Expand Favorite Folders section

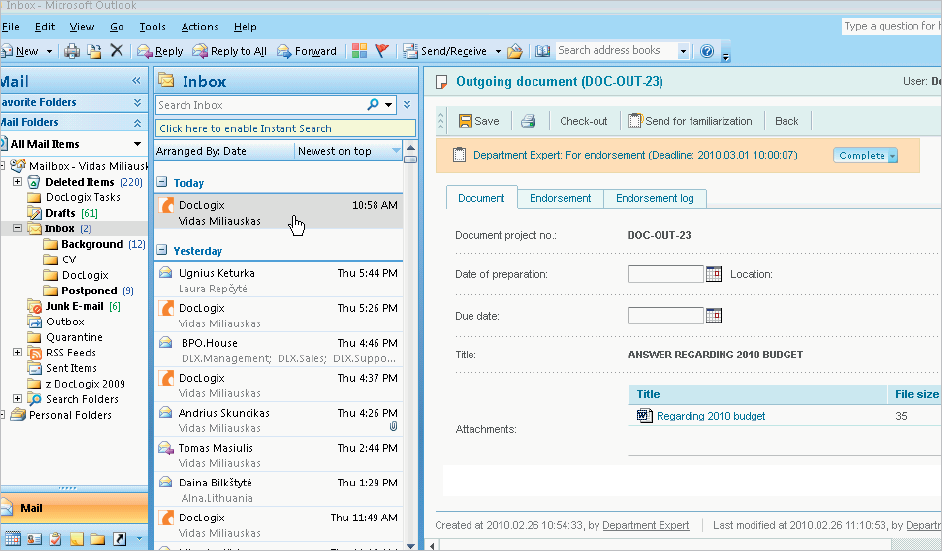[x=137, y=103]
